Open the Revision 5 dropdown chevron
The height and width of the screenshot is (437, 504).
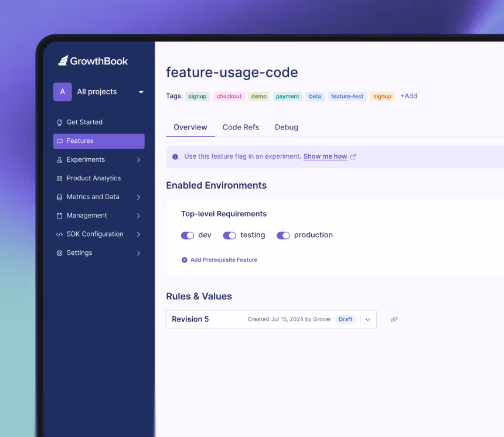click(x=368, y=319)
